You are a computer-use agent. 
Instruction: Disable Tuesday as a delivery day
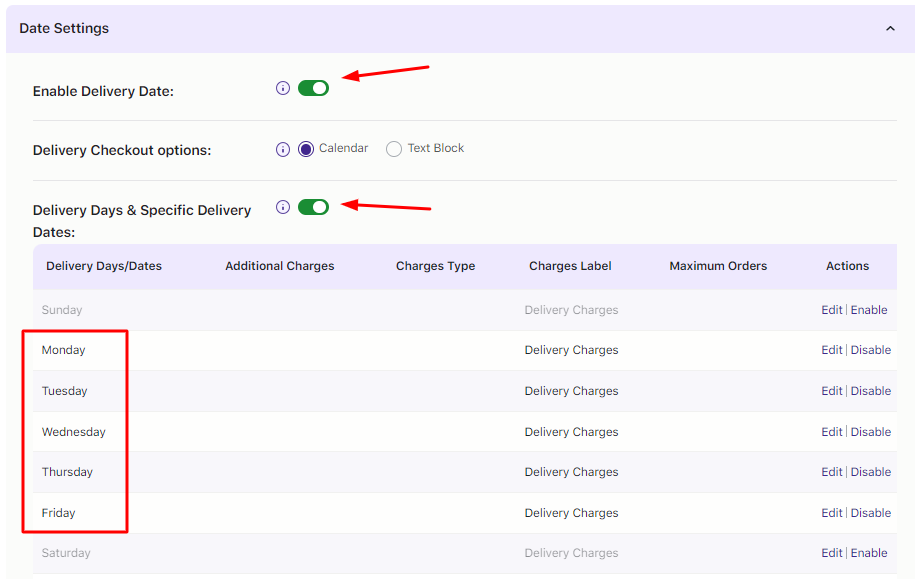coord(871,391)
